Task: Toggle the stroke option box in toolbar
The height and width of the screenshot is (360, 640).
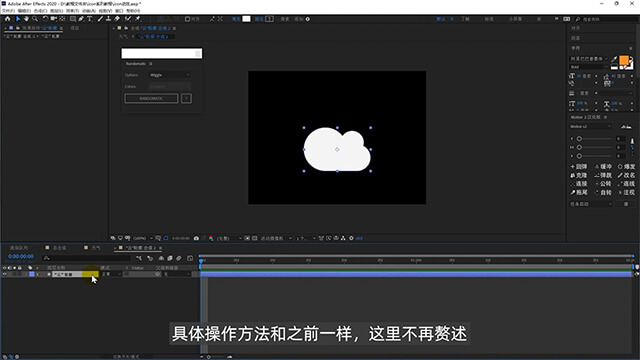Action: point(269,19)
